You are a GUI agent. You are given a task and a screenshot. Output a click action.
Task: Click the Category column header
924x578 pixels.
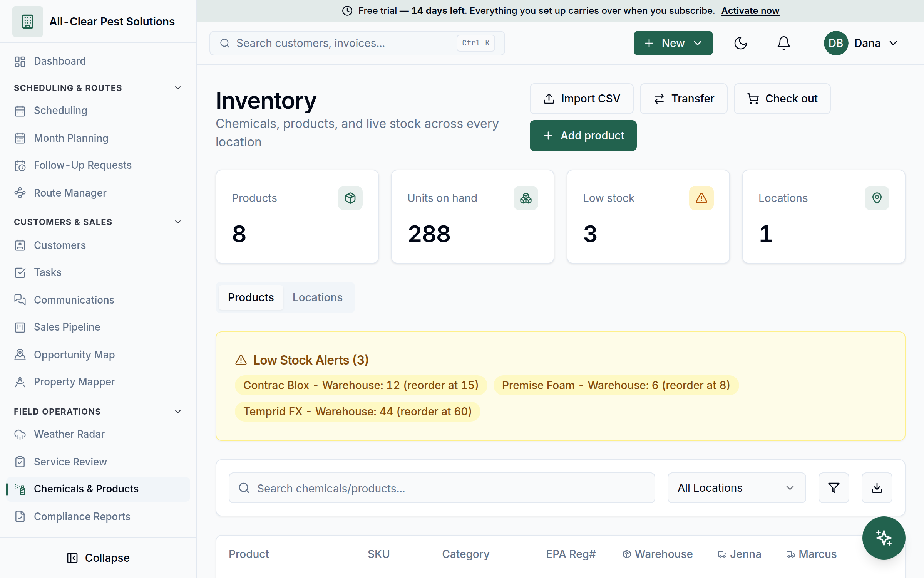click(465, 554)
